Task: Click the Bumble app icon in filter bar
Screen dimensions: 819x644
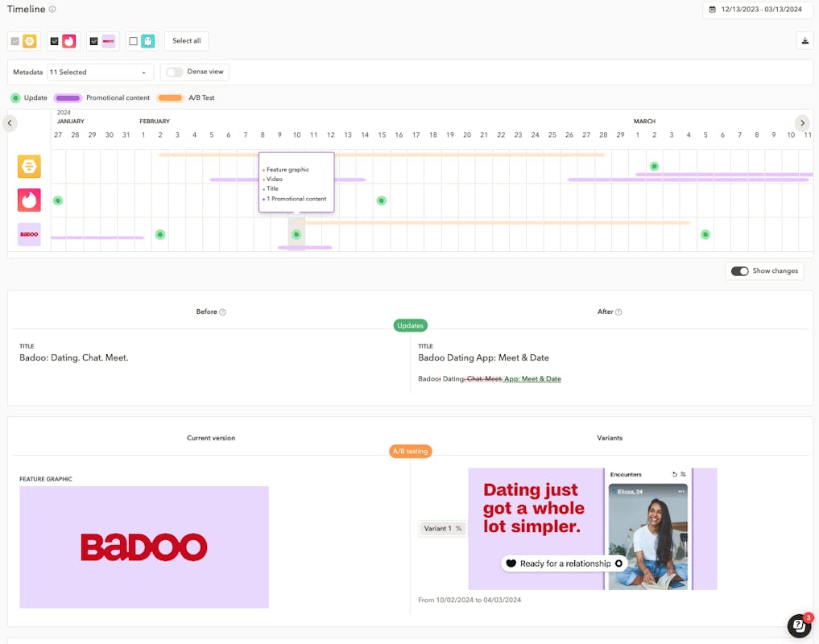Action: coord(30,41)
